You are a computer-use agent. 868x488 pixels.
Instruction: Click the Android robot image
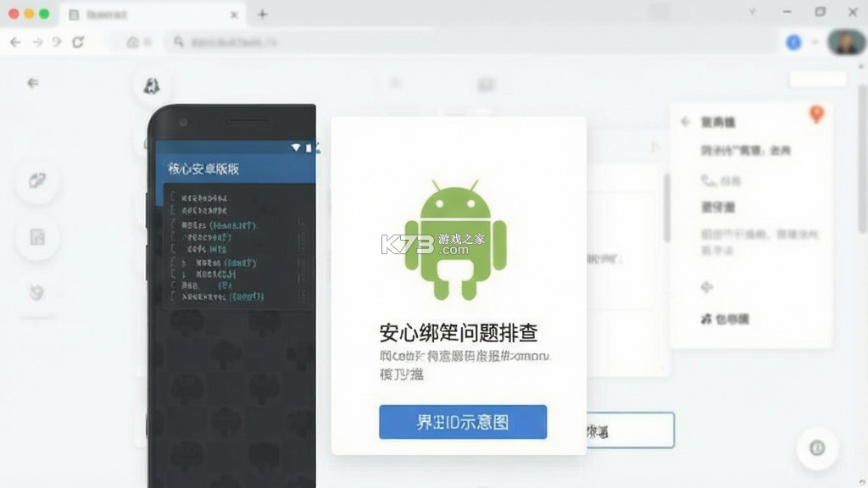[x=455, y=240]
